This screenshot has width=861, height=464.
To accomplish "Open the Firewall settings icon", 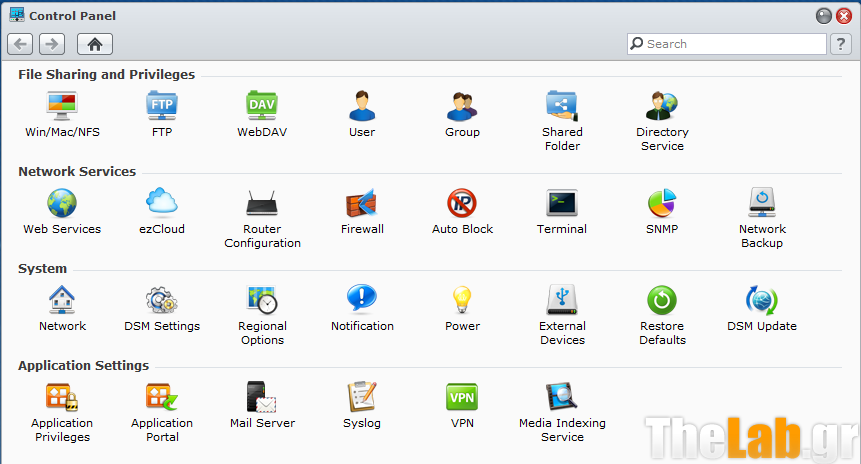I will pos(362,203).
